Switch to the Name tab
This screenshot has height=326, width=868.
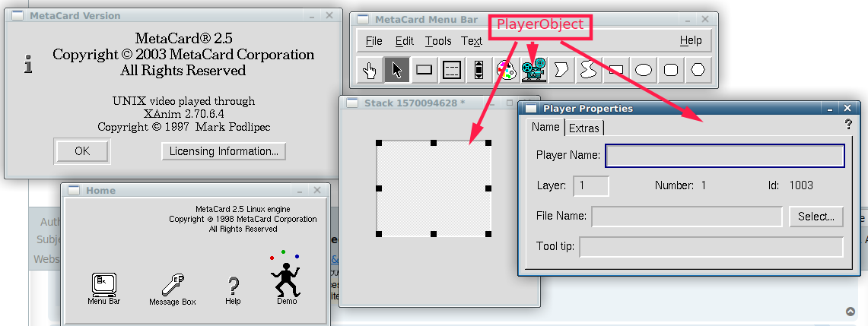(x=545, y=127)
